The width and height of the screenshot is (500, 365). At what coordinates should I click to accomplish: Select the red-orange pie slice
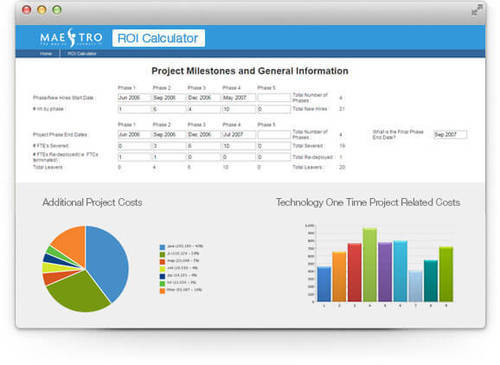pyautogui.click(x=53, y=277)
